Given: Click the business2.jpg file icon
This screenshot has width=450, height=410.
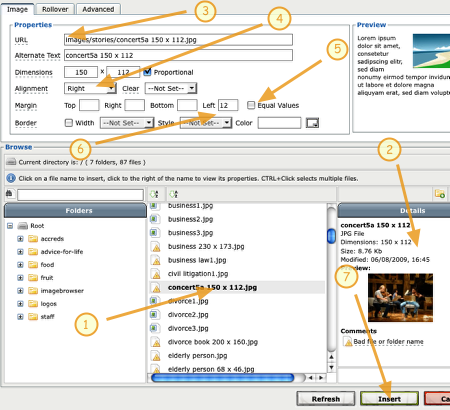Looking at the screenshot, I should coord(153,219).
